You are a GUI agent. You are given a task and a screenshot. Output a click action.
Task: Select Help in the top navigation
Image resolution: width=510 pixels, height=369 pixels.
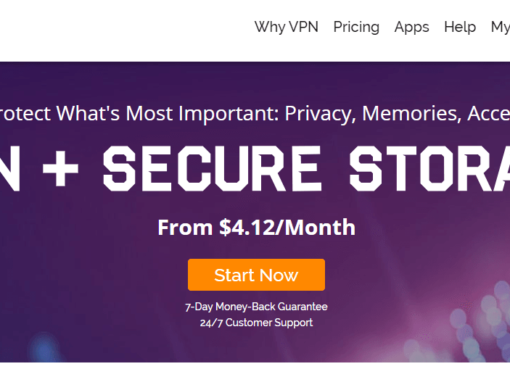(x=460, y=27)
